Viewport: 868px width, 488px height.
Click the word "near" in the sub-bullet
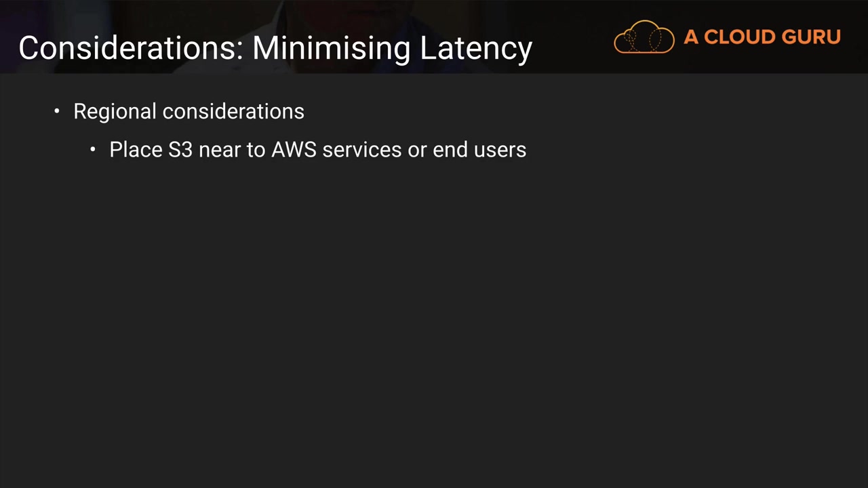[x=220, y=150]
